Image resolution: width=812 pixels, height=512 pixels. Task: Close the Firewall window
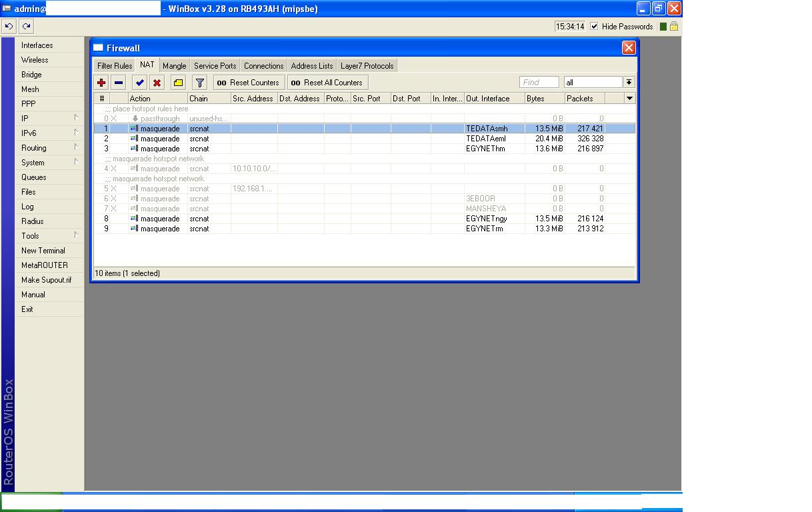coord(629,48)
